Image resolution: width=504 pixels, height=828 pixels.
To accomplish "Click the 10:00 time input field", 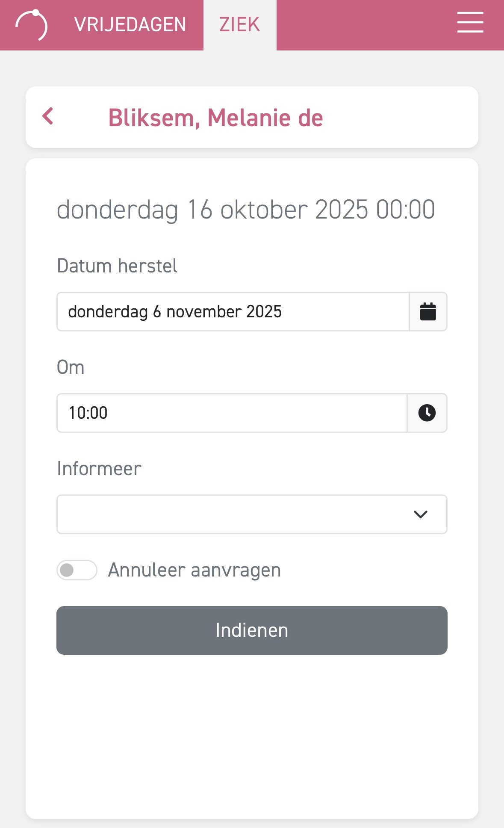I will [x=232, y=413].
